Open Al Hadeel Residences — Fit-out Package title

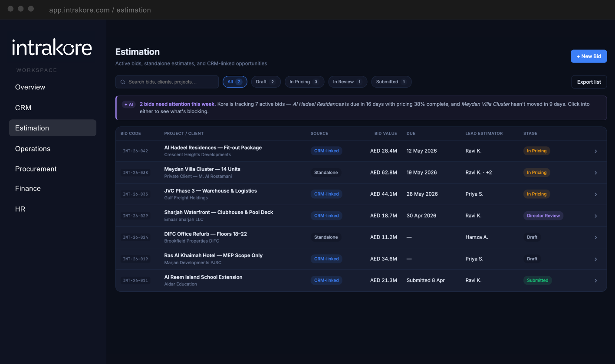(213, 148)
